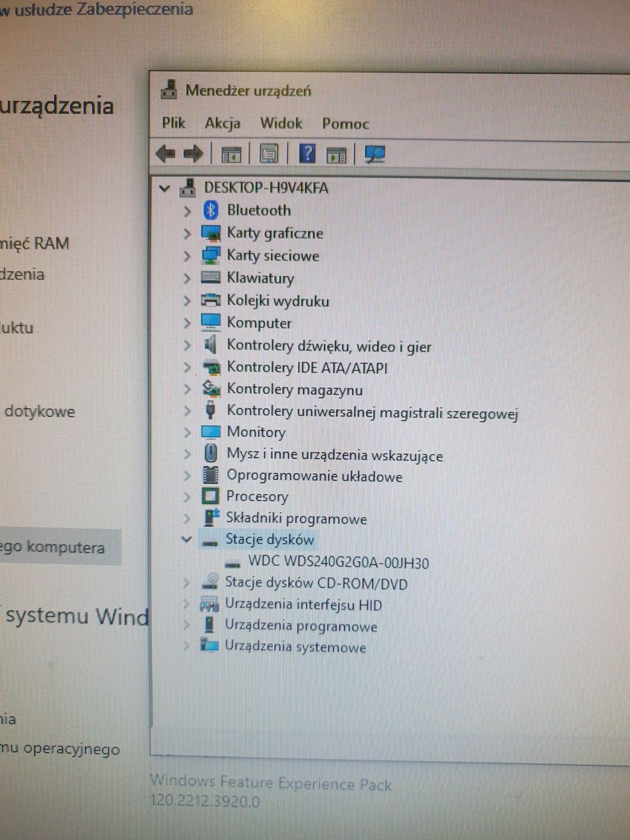Viewport: 630px width, 840px height.
Task: Open the Pomoc menu
Action: point(345,124)
